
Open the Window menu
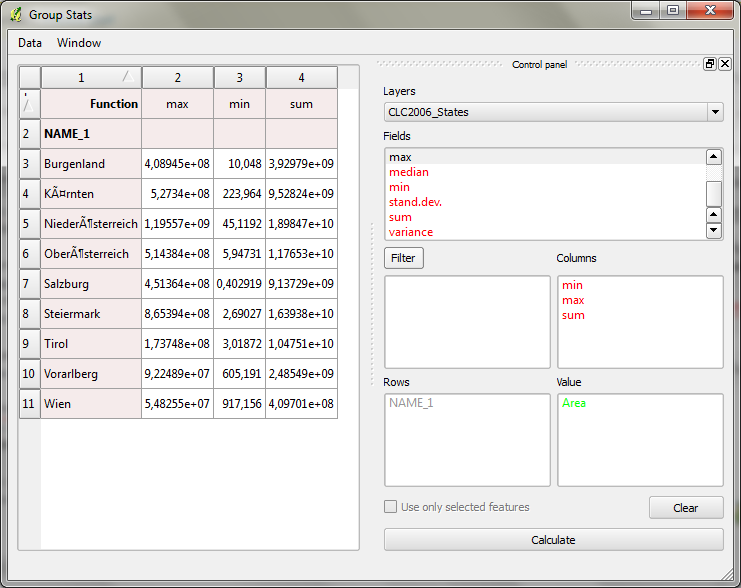coord(79,43)
